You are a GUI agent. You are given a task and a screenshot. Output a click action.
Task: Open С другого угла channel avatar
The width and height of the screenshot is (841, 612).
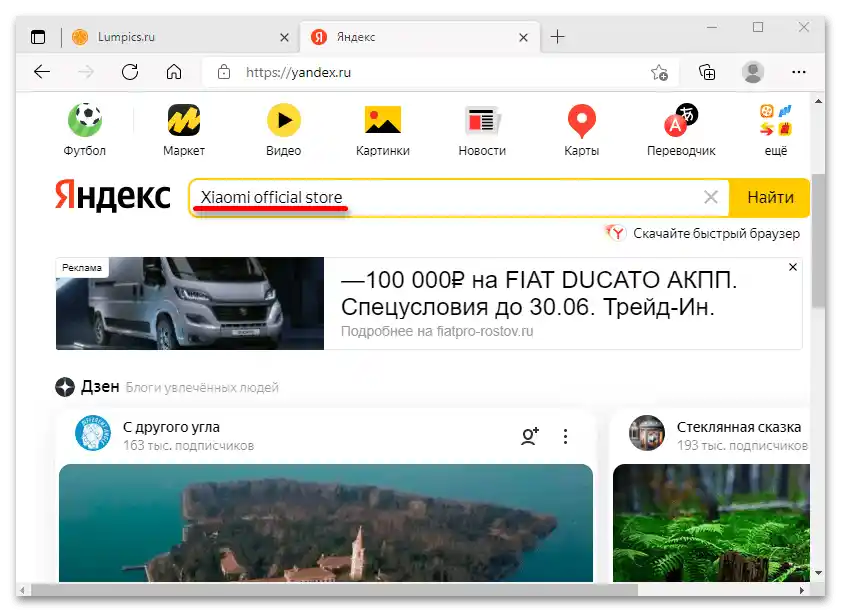click(93, 433)
